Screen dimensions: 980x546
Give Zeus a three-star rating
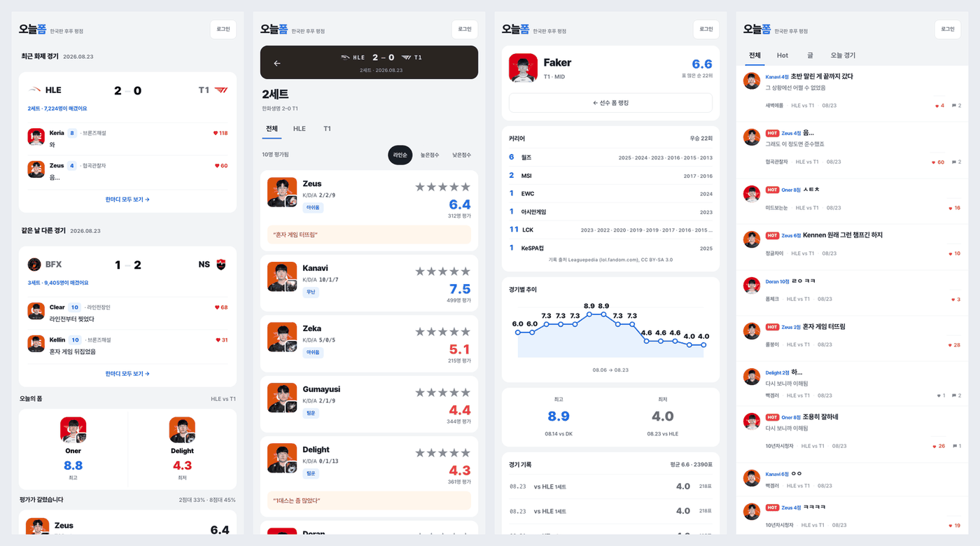point(443,187)
